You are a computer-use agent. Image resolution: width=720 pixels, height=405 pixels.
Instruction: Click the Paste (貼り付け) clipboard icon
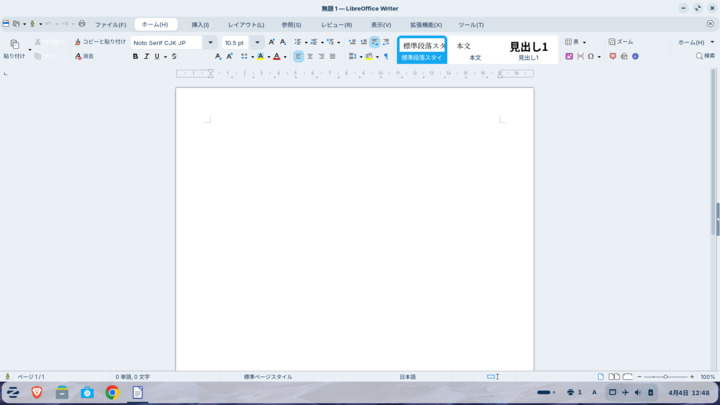click(x=15, y=44)
